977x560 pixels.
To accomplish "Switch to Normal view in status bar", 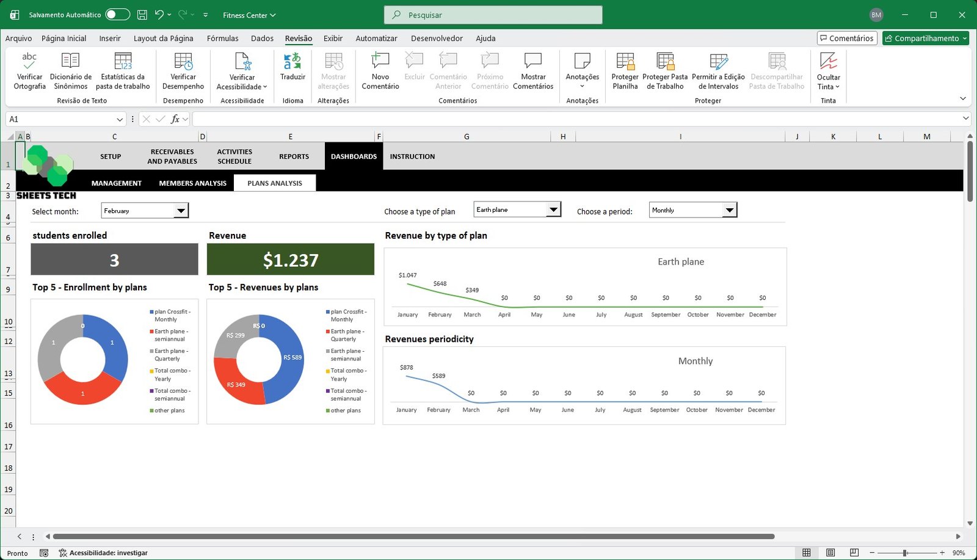I will (807, 553).
